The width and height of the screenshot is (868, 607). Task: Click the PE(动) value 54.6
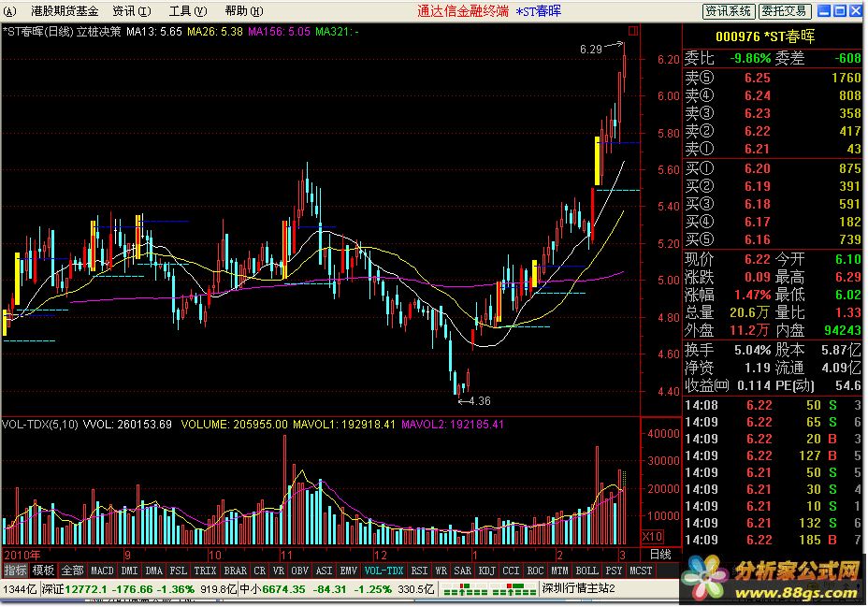(x=847, y=385)
